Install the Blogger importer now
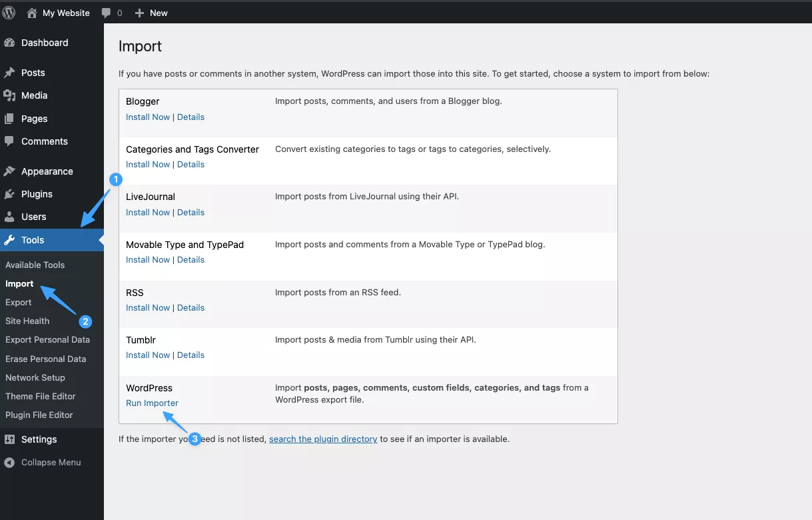The image size is (812, 520). pyautogui.click(x=148, y=117)
